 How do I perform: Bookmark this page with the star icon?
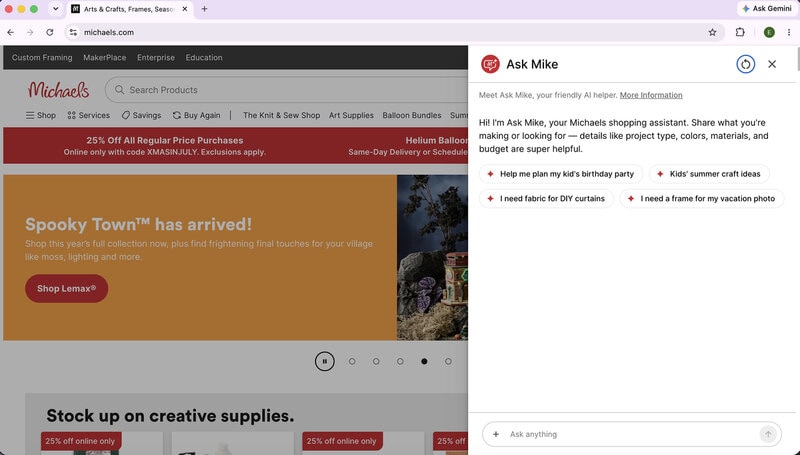(712, 32)
